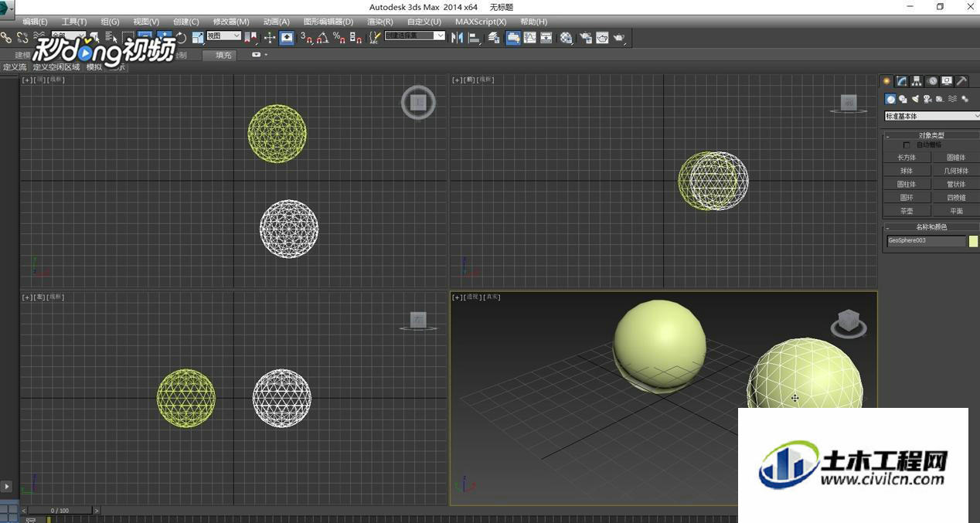
Task: Open the [+] menu of perspective viewport
Action: pos(457,297)
